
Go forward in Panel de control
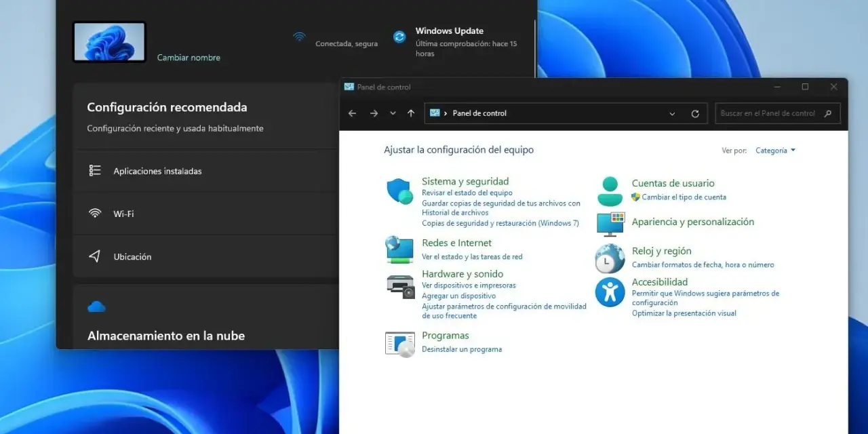point(374,113)
